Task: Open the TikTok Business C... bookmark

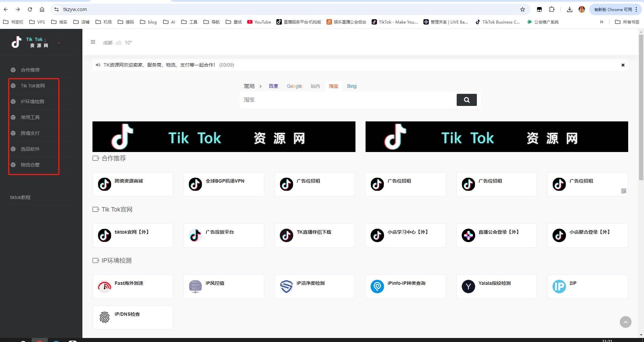Action: point(498,22)
